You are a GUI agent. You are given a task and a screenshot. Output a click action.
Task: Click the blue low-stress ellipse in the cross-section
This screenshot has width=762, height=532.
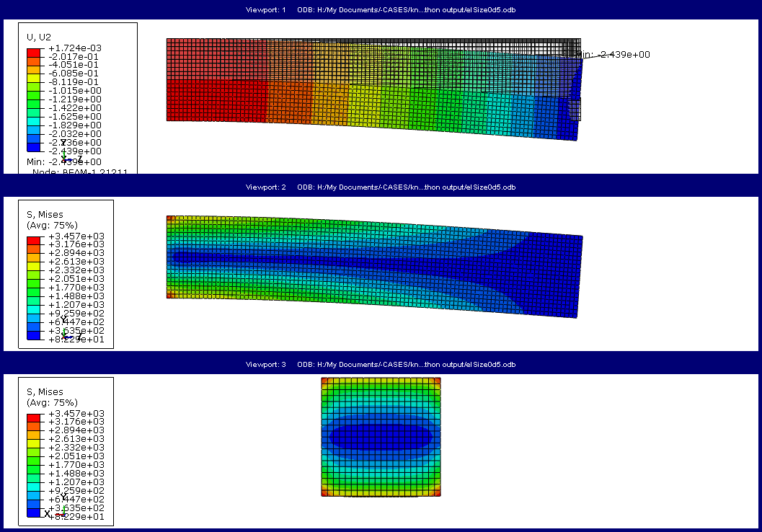pos(380,436)
